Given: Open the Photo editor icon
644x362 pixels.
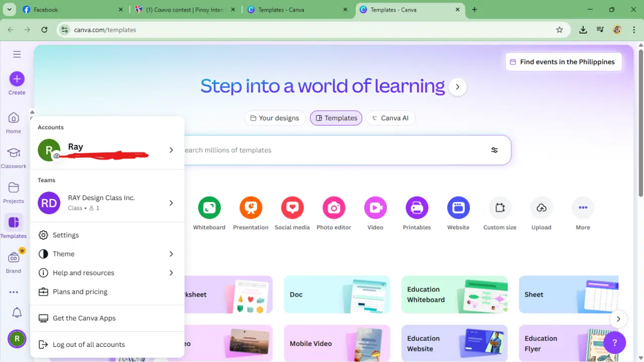Looking at the screenshot, I should tap(334, 208).
